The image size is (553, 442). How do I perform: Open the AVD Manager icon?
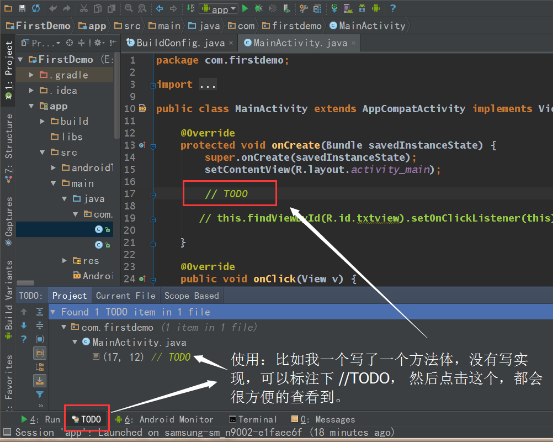(x=348, y=8)
